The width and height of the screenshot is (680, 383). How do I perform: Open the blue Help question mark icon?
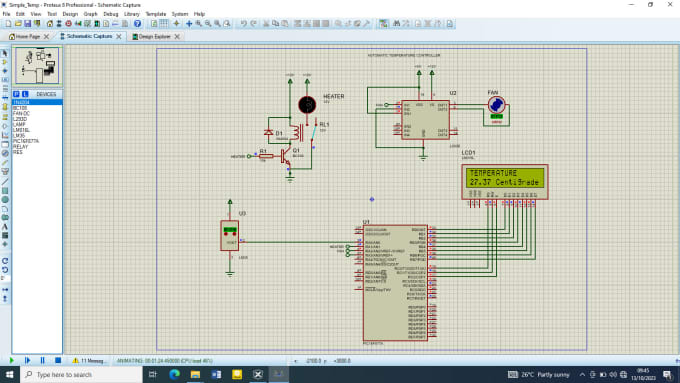137,23
